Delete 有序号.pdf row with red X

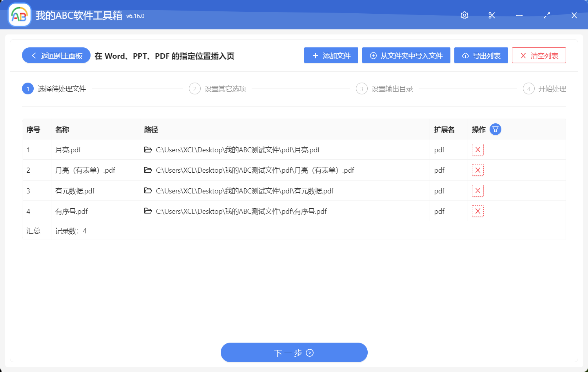pos(477,211)
